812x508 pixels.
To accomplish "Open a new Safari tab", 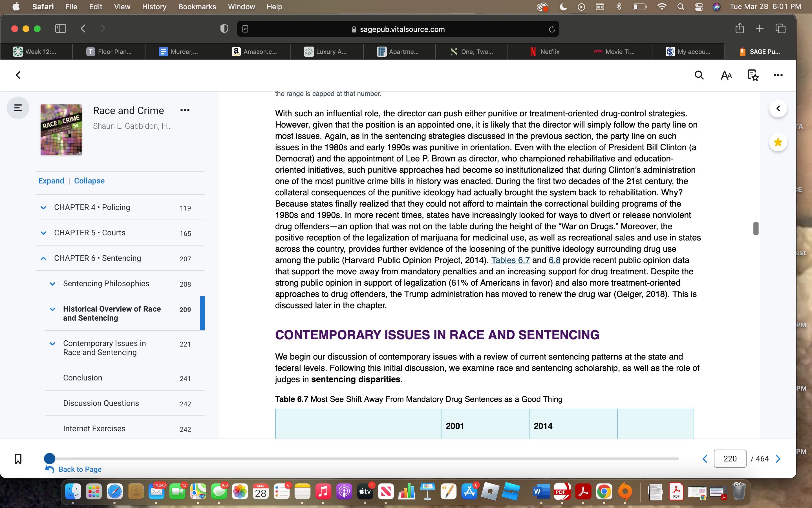I will (x=760, y=29).
